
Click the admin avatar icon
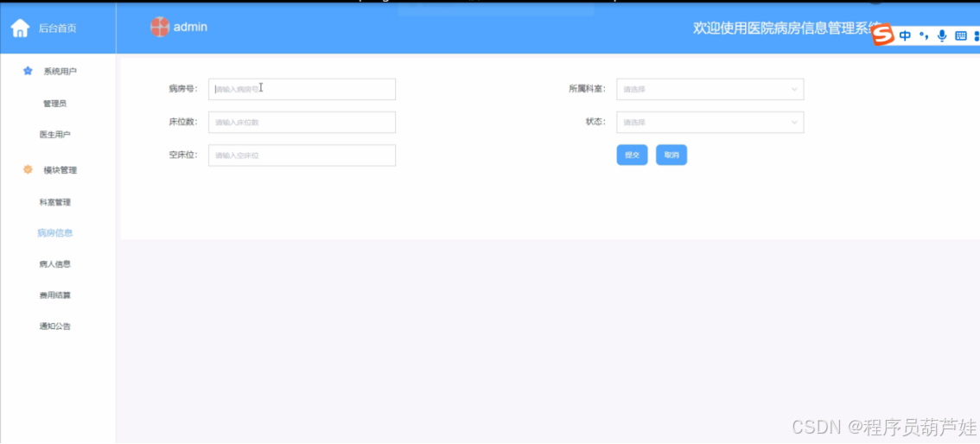click(x=160, y=27)
